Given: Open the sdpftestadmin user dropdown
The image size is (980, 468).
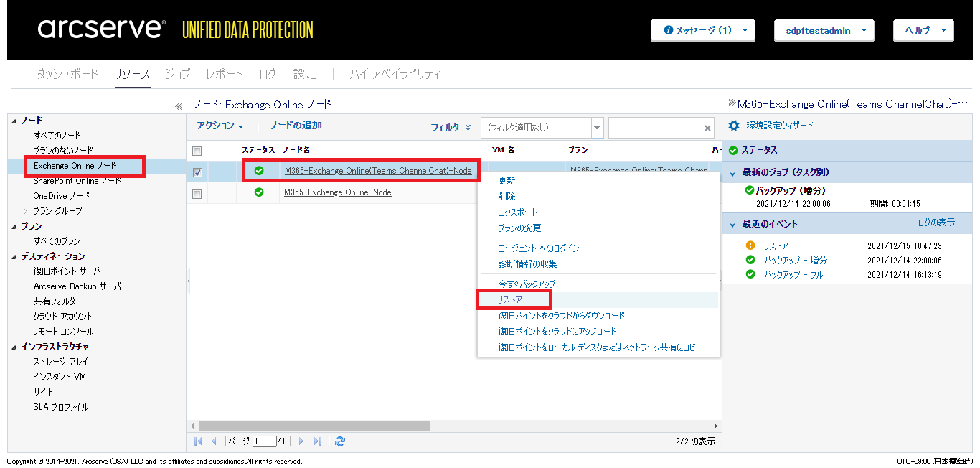Looking at the screenshot, I should [x=824, y=31].
